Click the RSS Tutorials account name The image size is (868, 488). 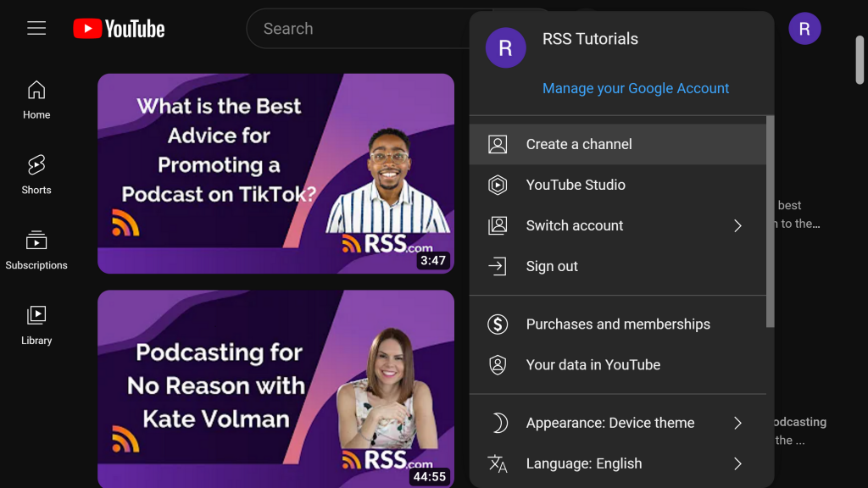coord(590,39)
